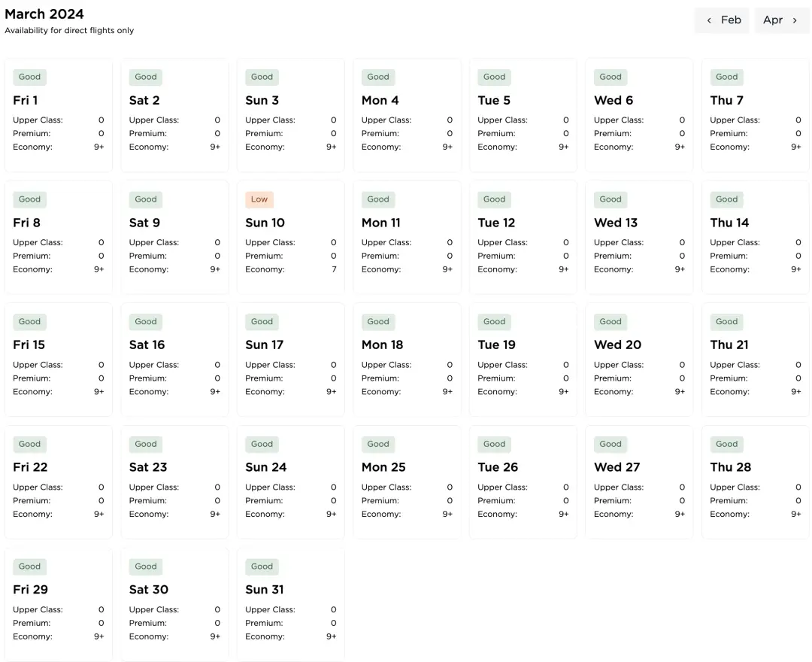The width and height of the screenshot is (812, 662).
Task: Choose Mon 4 date heading
Action: (x=380, y=101)
